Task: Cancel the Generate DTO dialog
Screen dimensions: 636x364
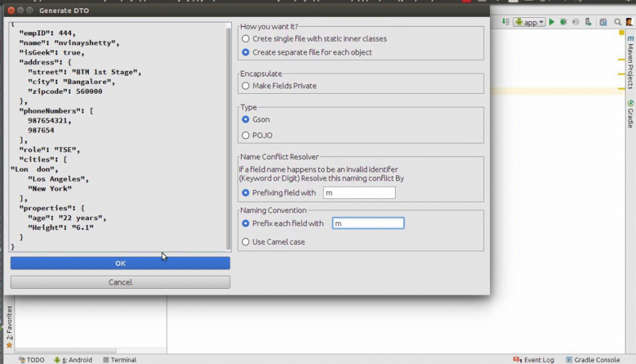Action: 120,281
